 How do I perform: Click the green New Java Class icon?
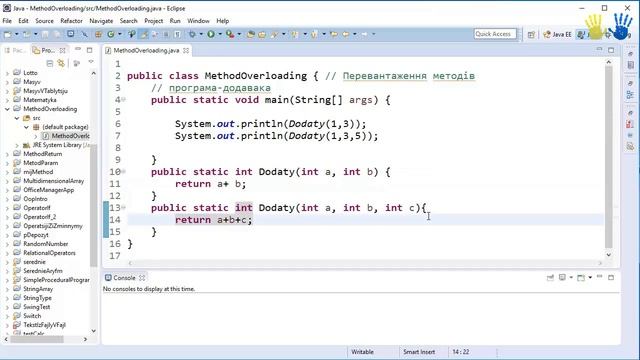click(111, 35)
